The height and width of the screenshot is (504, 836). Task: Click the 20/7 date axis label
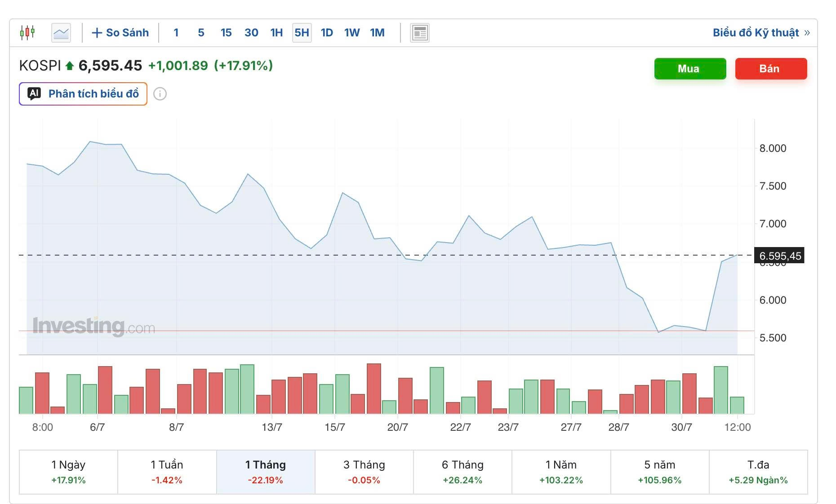[398, 427]
